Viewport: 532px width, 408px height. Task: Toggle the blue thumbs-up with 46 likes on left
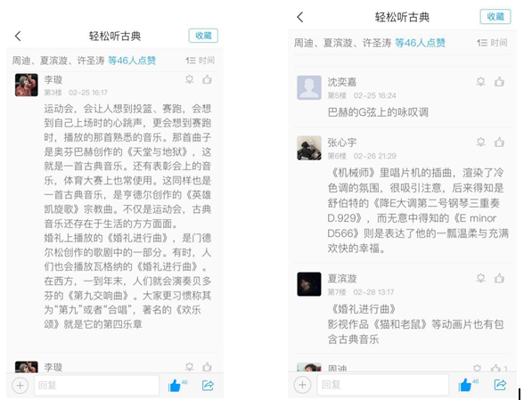coord(178,386)
